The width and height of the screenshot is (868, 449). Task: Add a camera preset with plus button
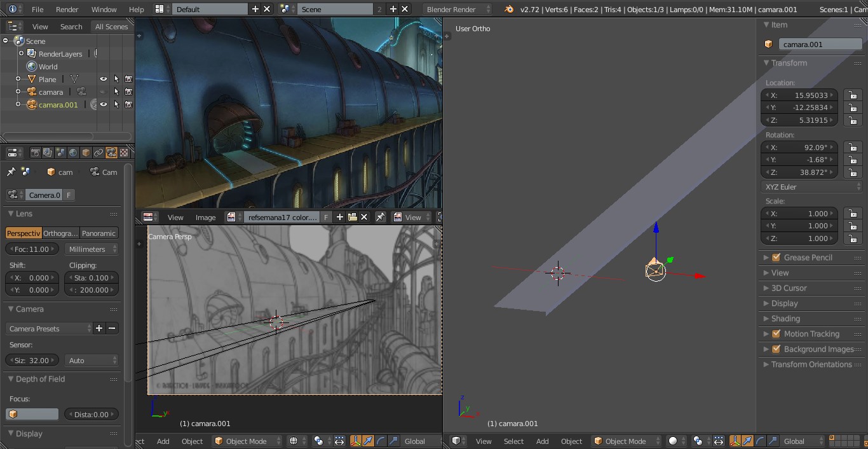[99, 329]
